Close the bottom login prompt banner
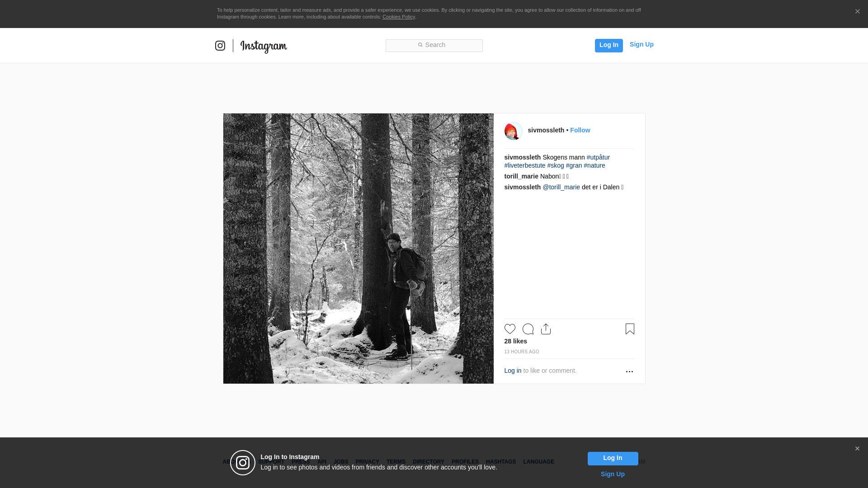868x488 pixels. (857, 449)
